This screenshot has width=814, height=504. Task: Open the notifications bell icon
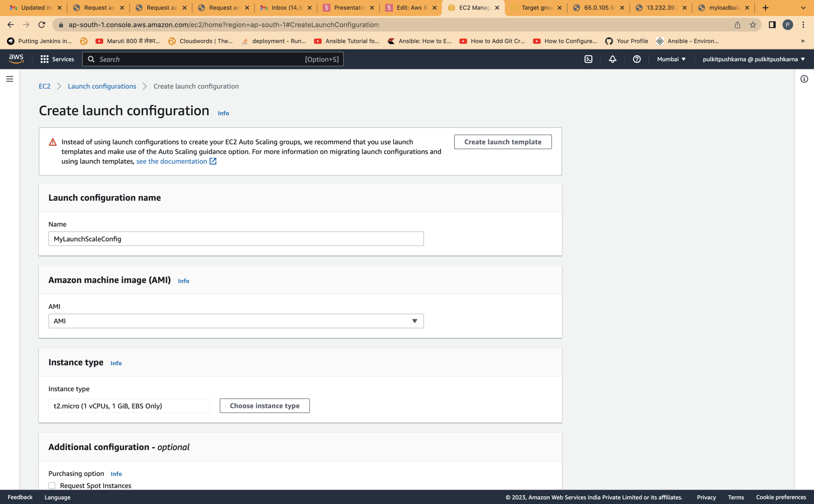pos(613,59)
